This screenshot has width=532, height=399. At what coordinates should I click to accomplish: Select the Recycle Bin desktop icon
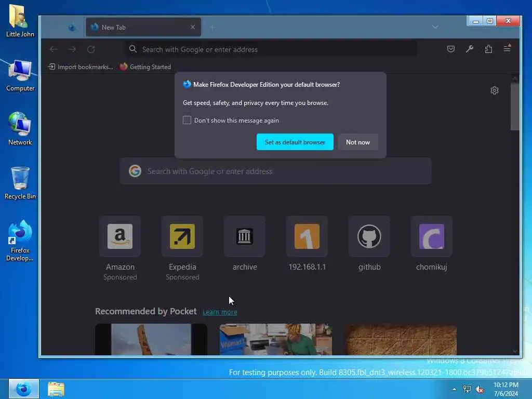click(x=20, y=183)
